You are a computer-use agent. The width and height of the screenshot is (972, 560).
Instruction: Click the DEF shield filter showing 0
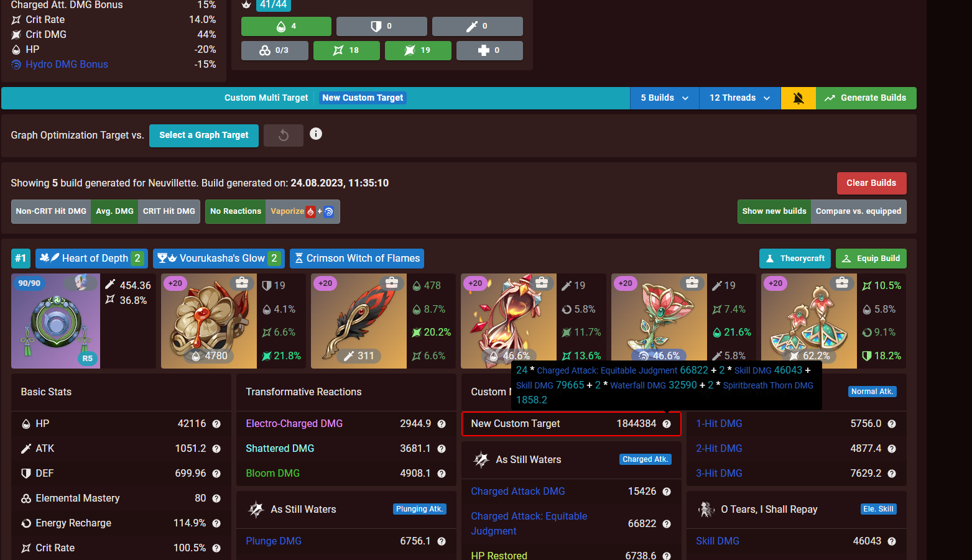[382, 27]
